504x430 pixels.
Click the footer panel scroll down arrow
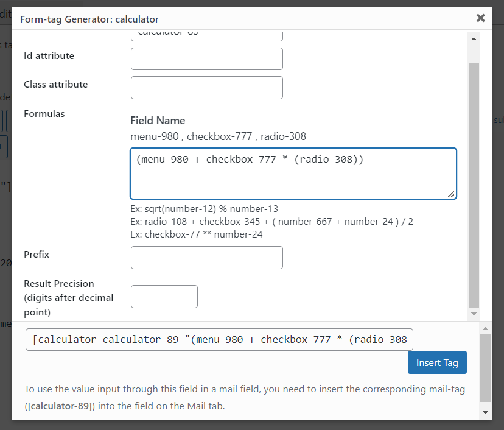(x=485, y=412)
